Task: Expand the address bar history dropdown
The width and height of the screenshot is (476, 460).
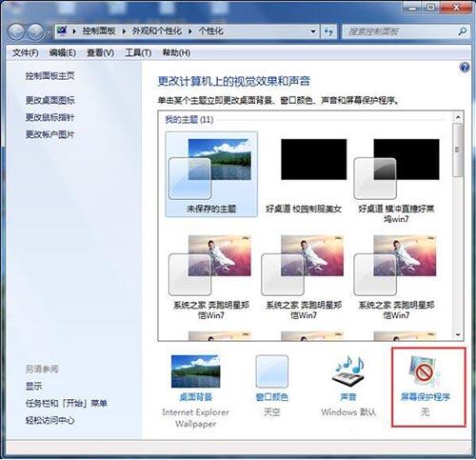Action: click(x=313, y=31)
